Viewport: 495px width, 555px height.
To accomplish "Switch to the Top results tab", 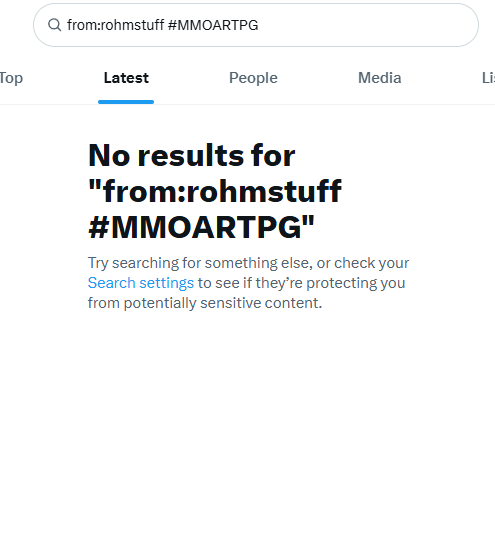I will click(x=11, y=78).
